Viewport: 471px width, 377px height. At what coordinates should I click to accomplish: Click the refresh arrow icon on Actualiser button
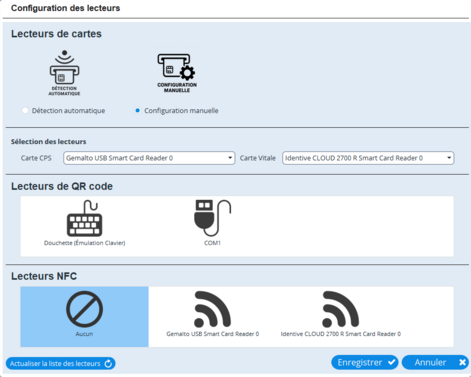click(108, 364)
